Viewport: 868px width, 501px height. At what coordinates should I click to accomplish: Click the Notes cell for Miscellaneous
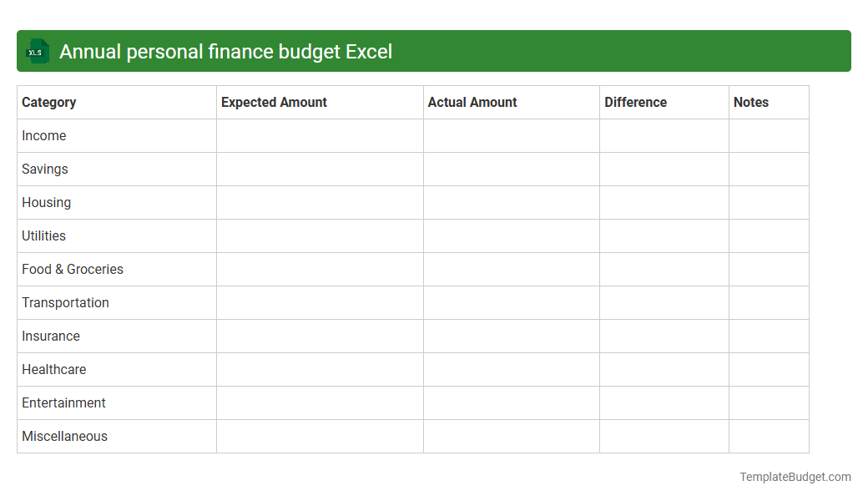(x=769, y=436)
